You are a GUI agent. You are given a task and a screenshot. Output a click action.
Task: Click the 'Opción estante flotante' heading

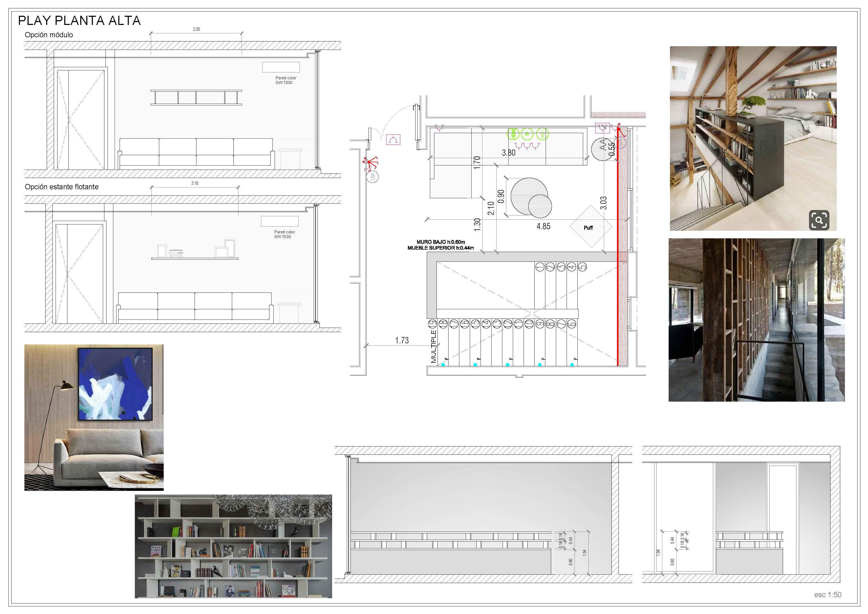pos(62,187)
